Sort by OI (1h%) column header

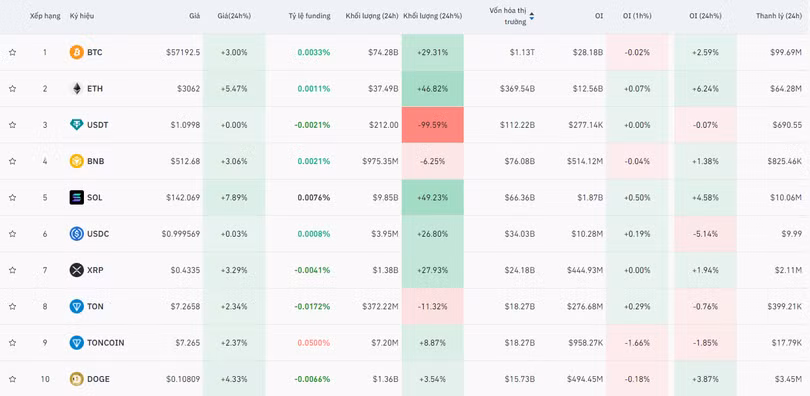[x=637, y=16]
